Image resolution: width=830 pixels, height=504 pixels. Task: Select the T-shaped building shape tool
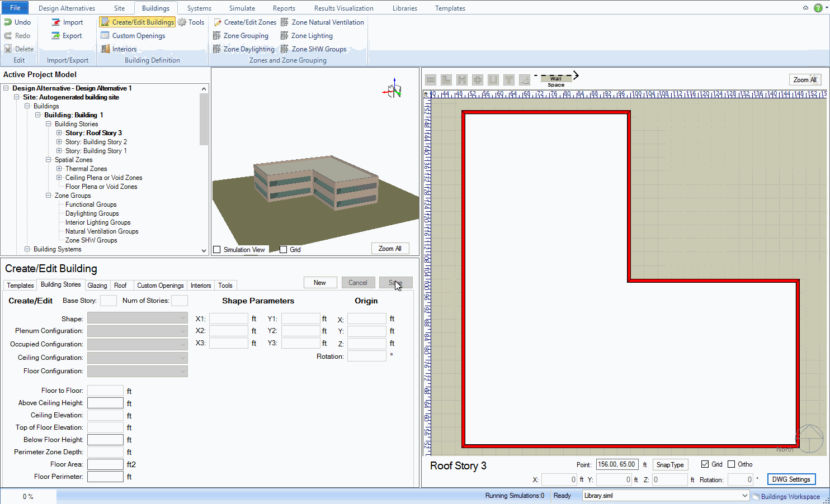pos(508,80)
